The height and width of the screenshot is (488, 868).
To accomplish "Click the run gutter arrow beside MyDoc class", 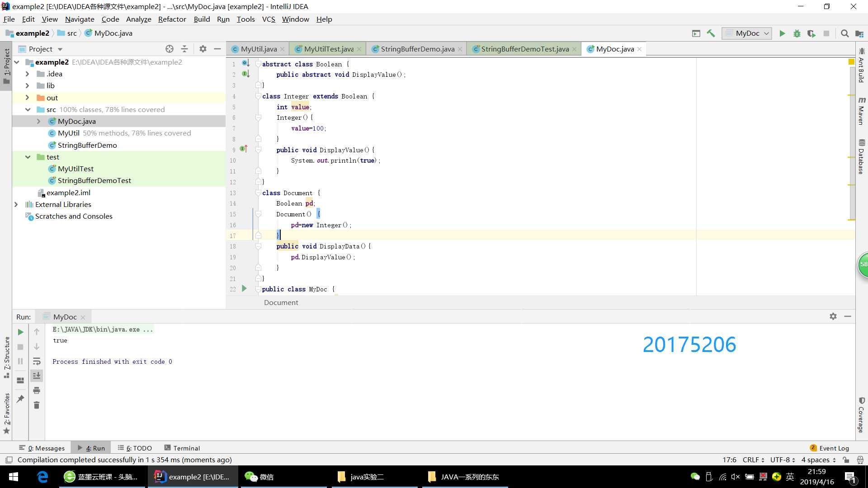I will pyautogui.click(x=244, y=288).
